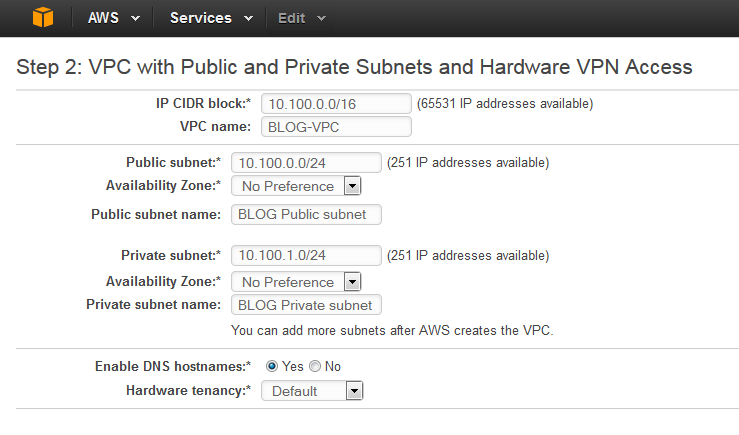Viewport: 739px width, 435px height.
Task: Edit the Private subnet name field
Action: 306,305
